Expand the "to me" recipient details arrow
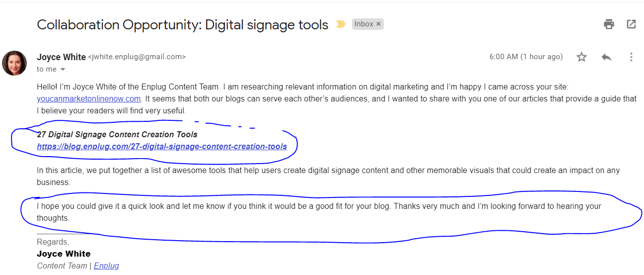 point(63,70)
